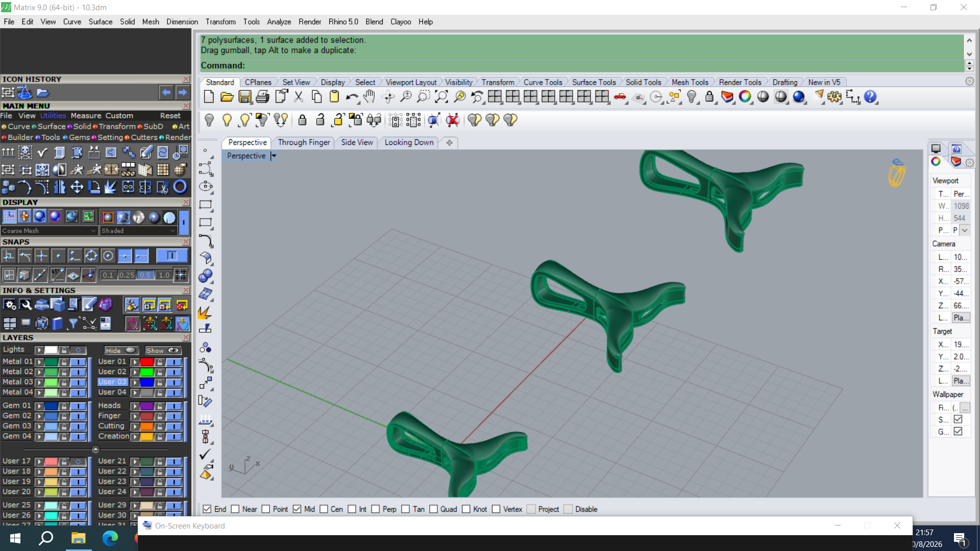This screenshot has height=551, width=980.
Task: Open the Projection dropdown in Viewport properties
Action: point(965,230)
